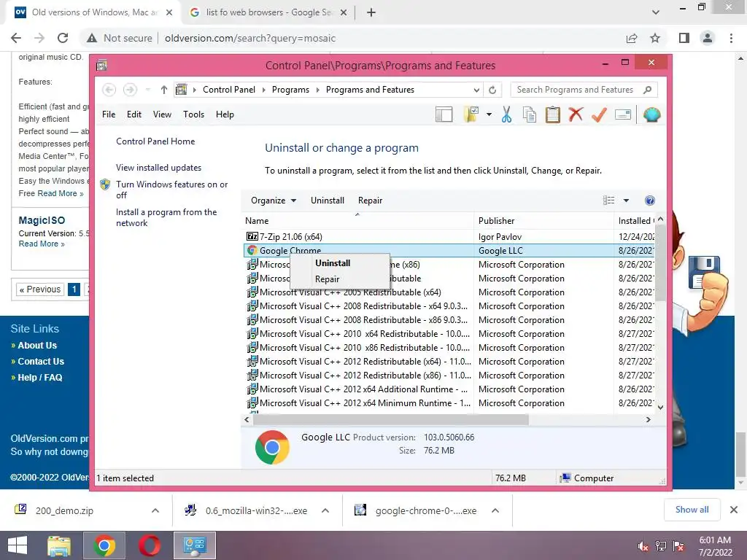
Task: Click Control Panel Home link
Action: pos(155,141)
